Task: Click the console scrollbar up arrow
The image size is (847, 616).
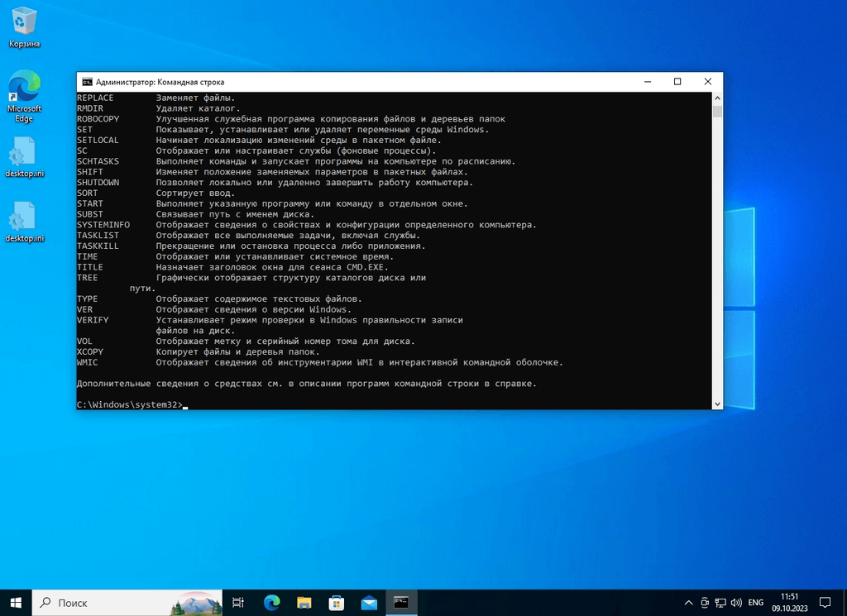Action: [x=717, y=98]
